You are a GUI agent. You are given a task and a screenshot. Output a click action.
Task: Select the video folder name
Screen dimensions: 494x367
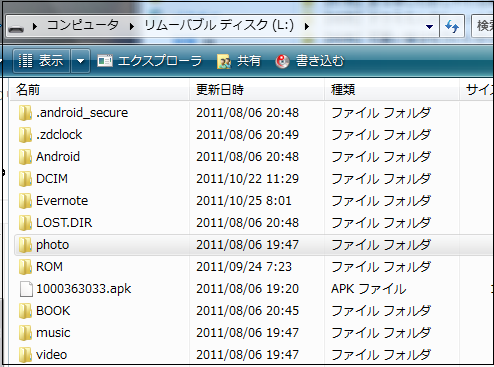(52, 355)
